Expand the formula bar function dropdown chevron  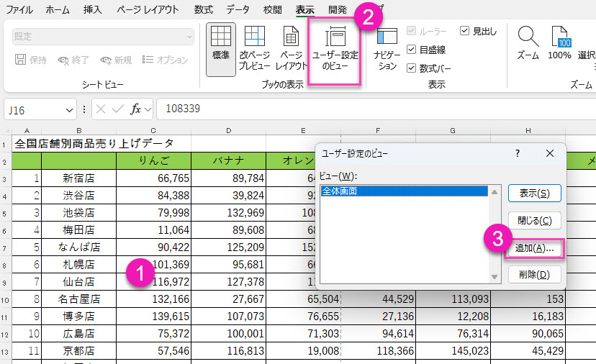coord(148,109)
